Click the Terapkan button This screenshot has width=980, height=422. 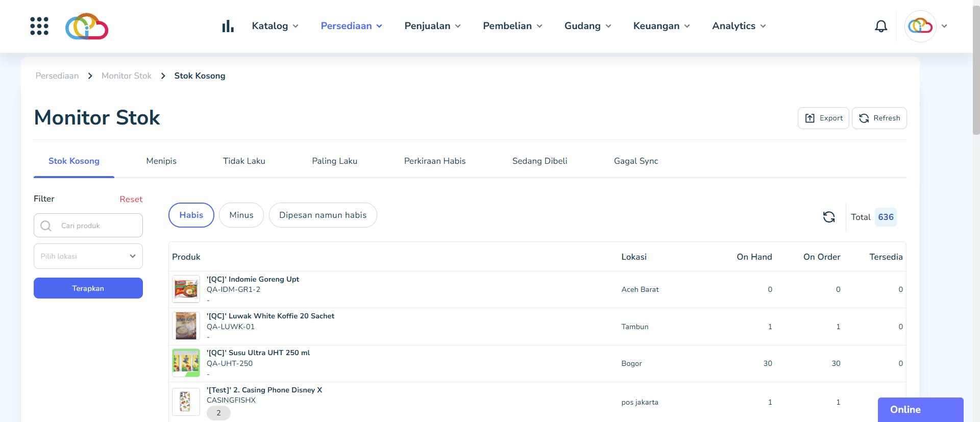coord(88,288)
